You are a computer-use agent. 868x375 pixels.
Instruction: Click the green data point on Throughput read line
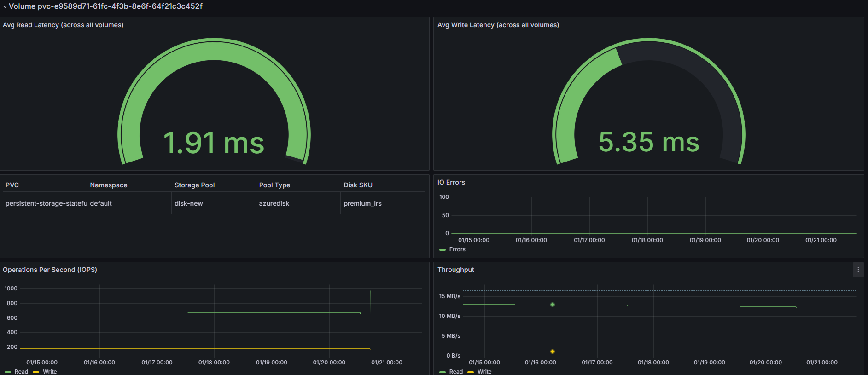point(553,305)
